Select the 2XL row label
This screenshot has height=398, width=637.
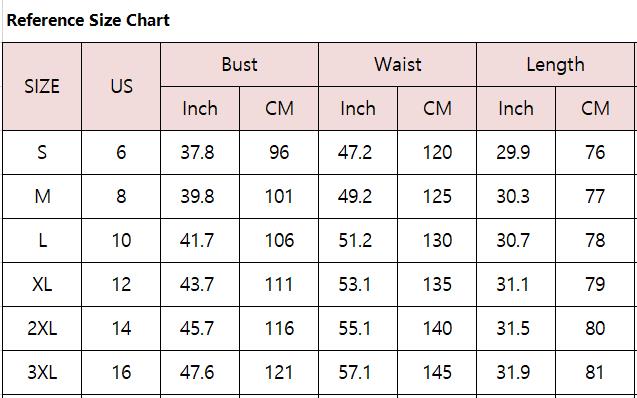coord(42,328)
